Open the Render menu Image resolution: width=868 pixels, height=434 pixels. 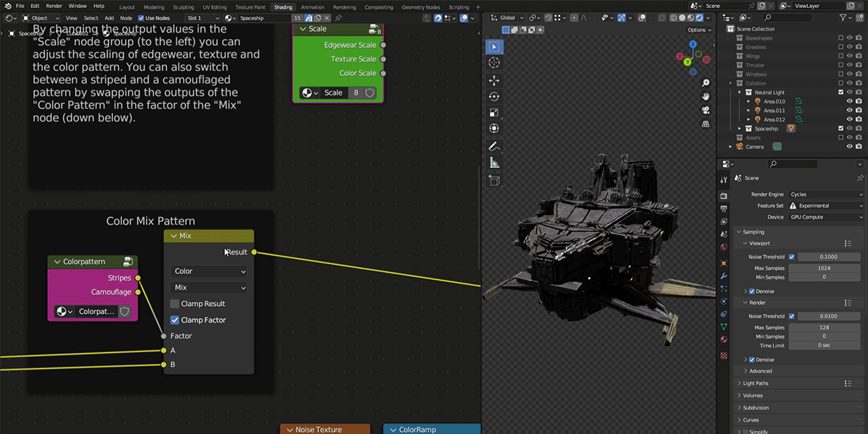pos(54,6)
